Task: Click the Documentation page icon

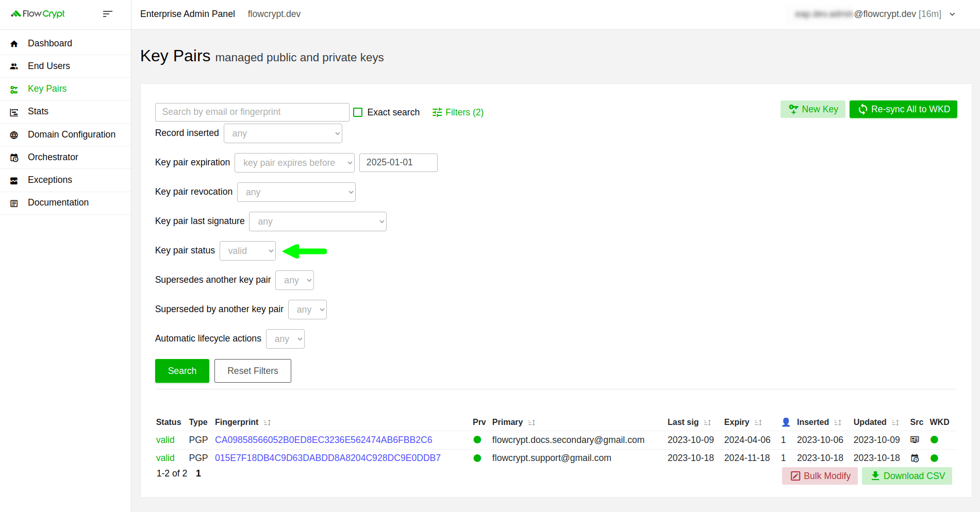Action: 14,203
